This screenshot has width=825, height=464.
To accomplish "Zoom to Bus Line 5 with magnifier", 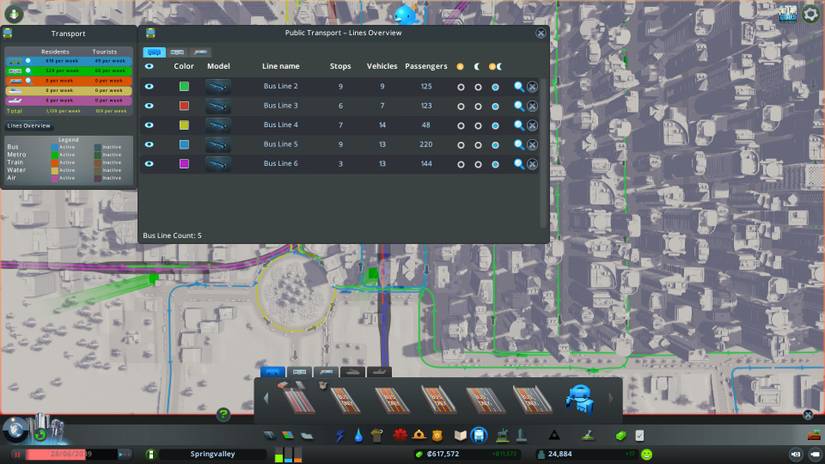I will coord(519,145).
